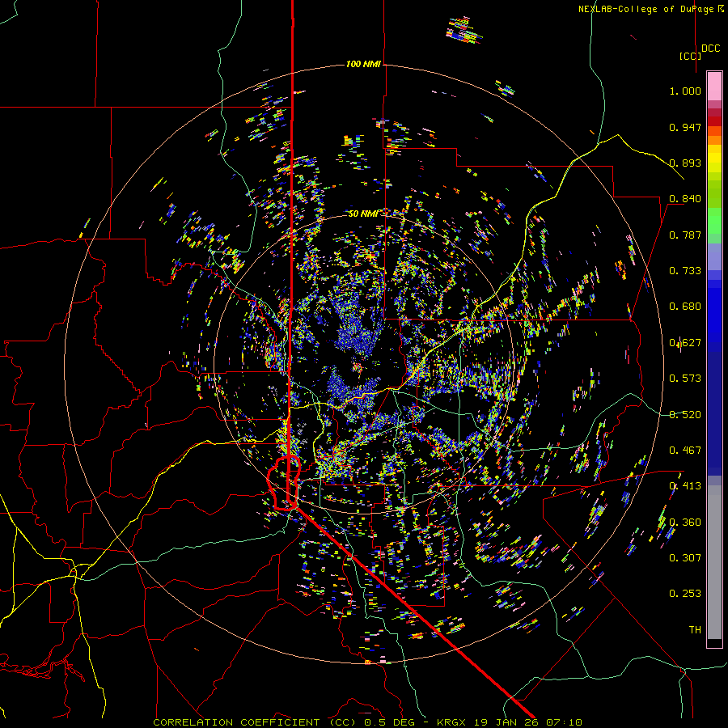Click the 0.893 scale value

point(685,163)
